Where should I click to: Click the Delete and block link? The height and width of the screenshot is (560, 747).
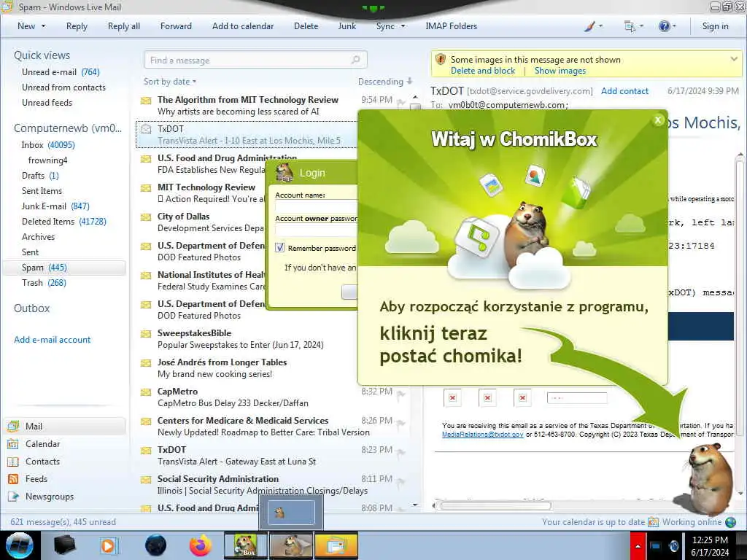483,71
